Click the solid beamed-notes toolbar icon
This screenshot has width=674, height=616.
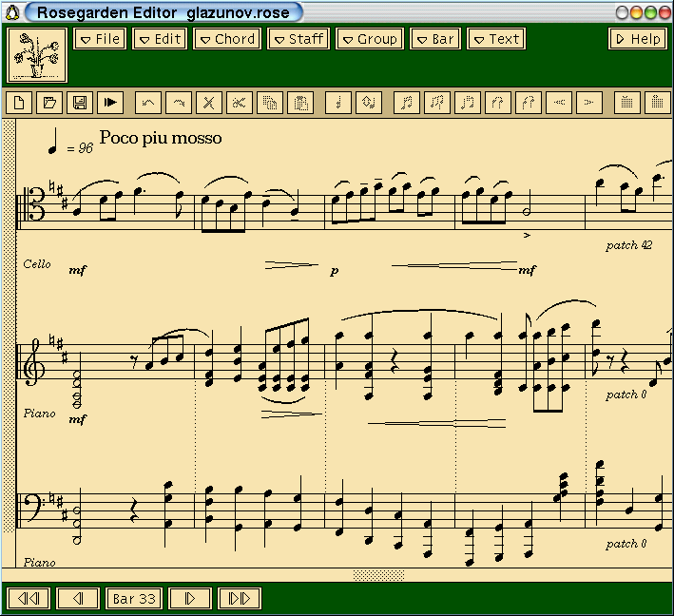pyautogui.click(x=407, y=103)
